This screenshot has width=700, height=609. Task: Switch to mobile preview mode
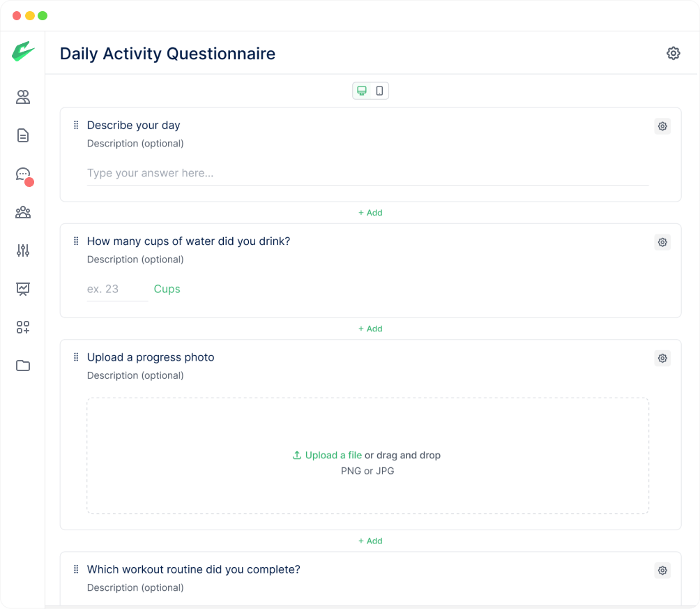tap(379, 91)
